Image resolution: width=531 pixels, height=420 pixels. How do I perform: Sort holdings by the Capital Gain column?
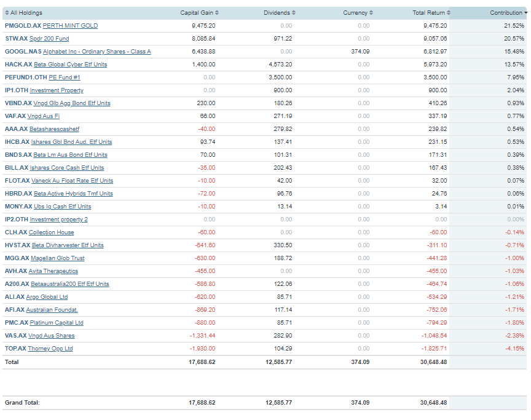point(197,12)
